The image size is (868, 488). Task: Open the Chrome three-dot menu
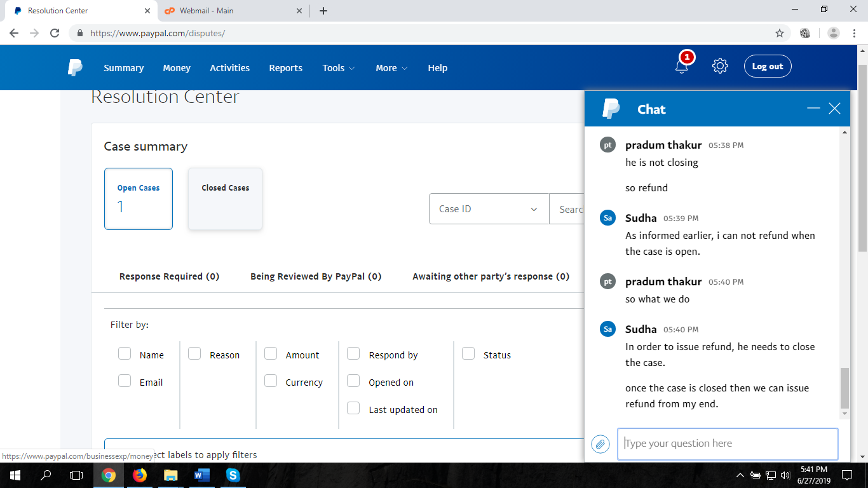pos(853,33)
